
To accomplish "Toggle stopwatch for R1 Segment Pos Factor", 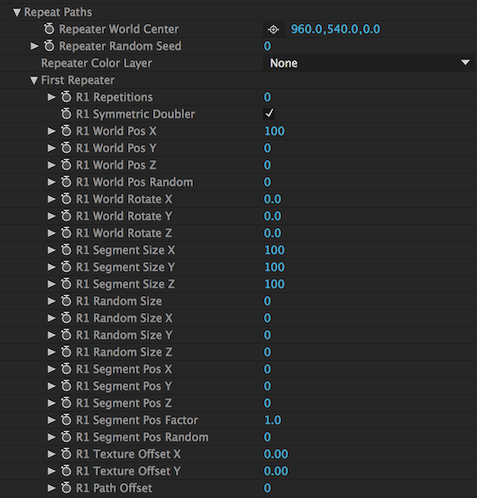I will click(66, 420).
